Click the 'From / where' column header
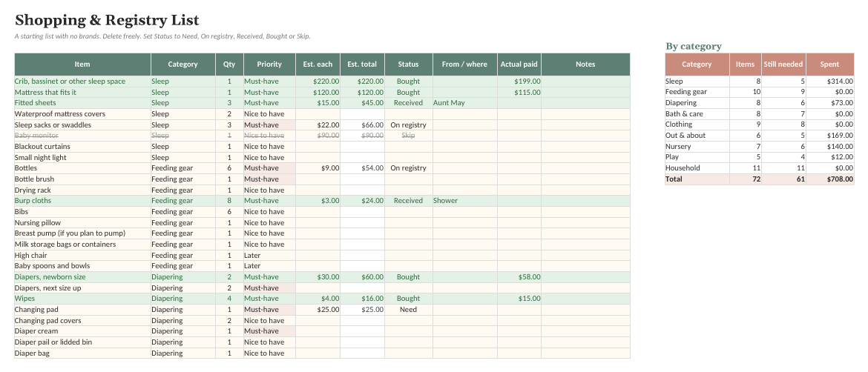 [465, 64]
